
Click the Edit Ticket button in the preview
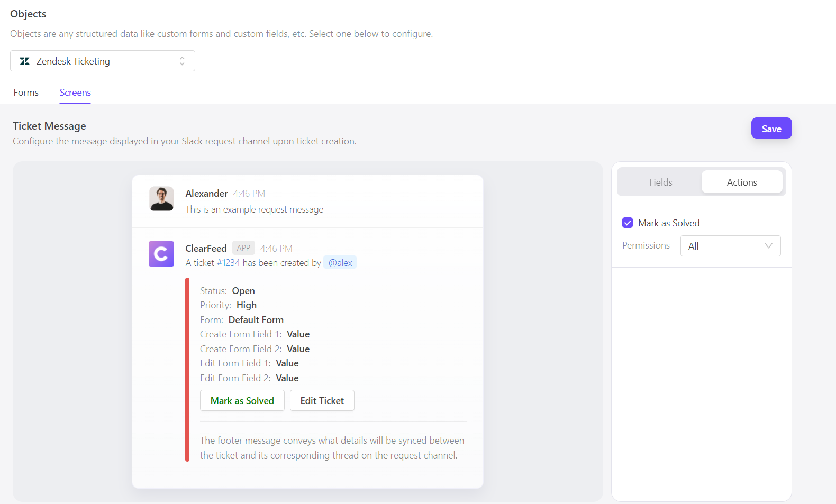click(322, 401)
